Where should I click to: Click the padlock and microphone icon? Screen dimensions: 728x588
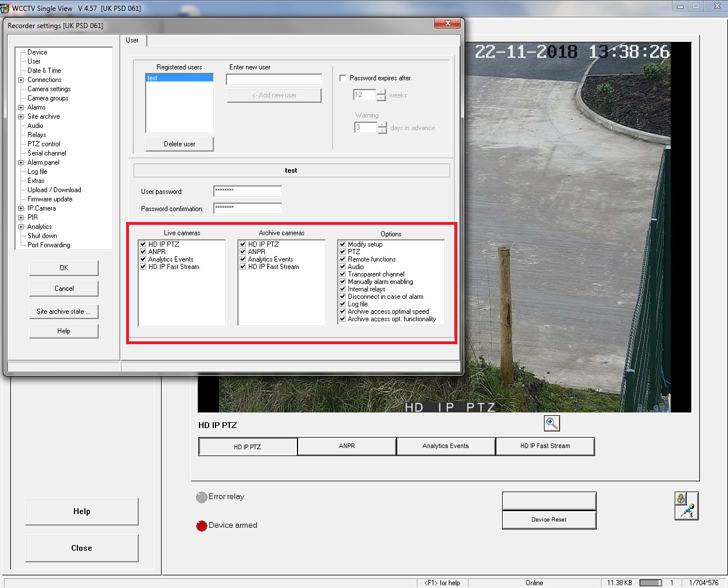[x=686, y=506]
